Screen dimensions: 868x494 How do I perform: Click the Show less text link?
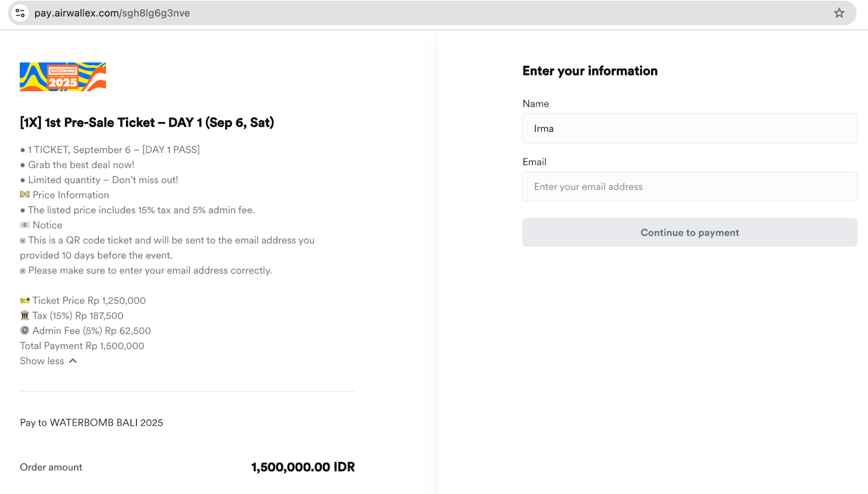tap(42, 361)
